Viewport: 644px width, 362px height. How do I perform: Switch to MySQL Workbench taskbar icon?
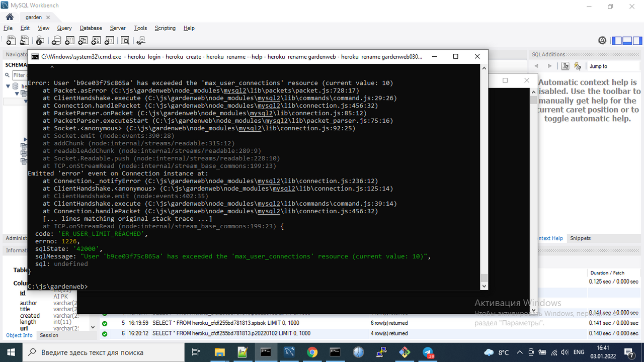pos(289,352)
